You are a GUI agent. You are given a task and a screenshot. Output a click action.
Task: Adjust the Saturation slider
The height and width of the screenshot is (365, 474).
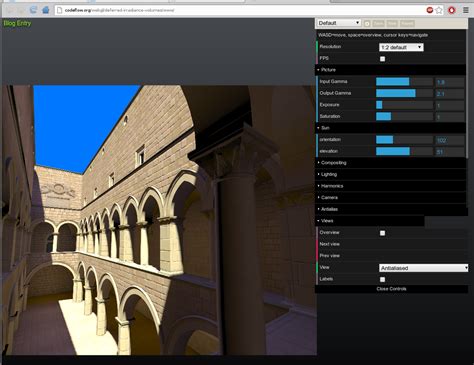[405, 116]
